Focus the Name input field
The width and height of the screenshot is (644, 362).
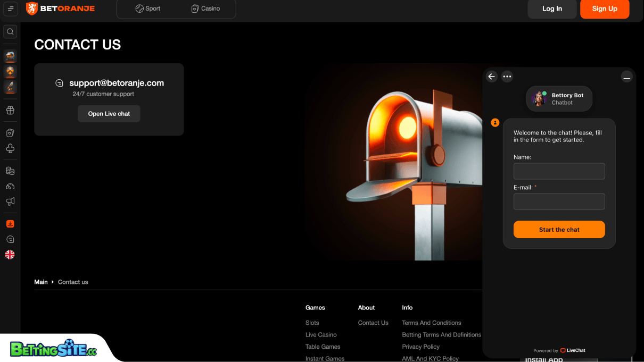click(x=559, y=171)
